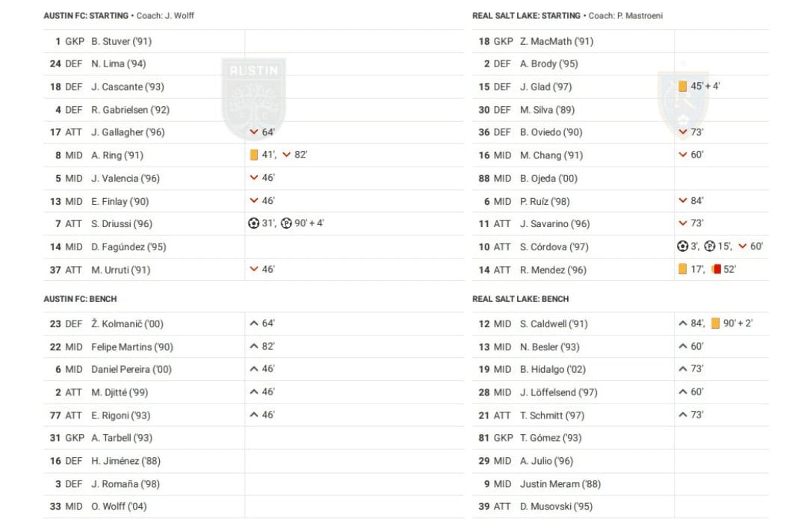Click P. Ruíz's substituted-off arrow at 84'

pyautogui.click(x=682, y=201)
